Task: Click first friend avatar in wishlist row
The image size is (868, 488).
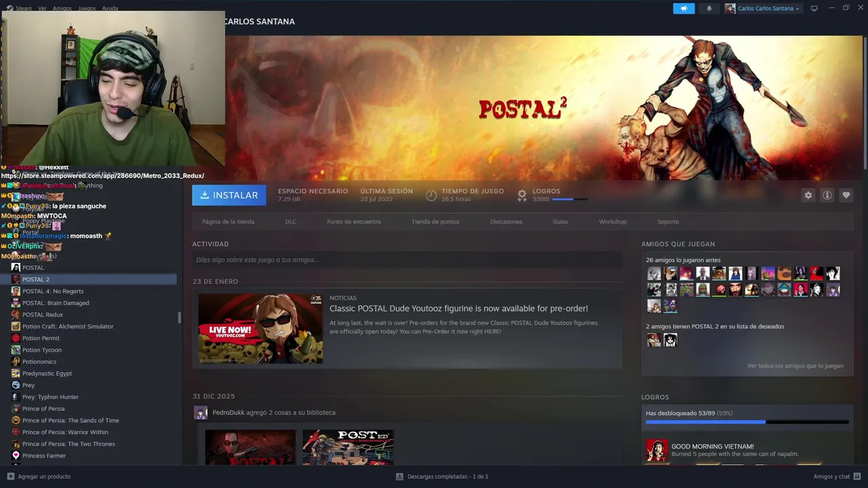Action: 654,340
